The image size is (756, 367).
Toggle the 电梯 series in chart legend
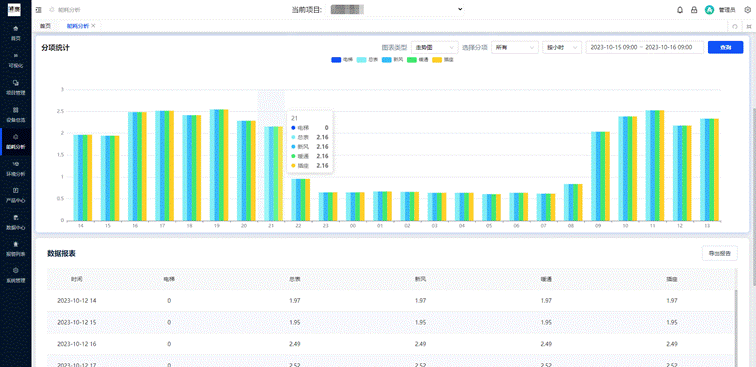342,60
